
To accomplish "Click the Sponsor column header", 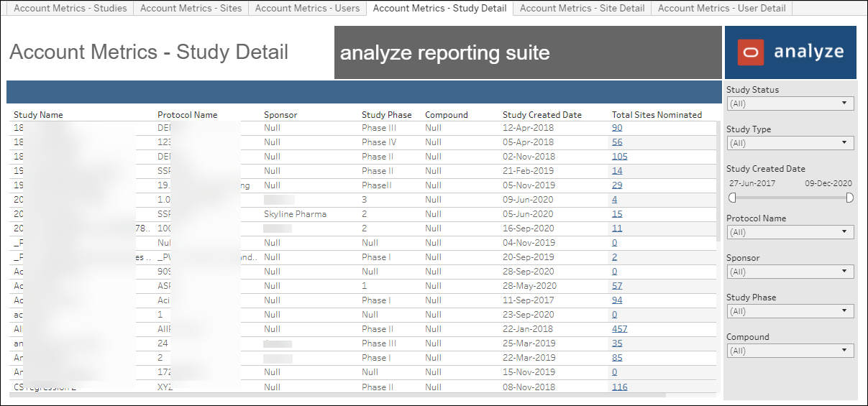I will [x=280, y=115].
